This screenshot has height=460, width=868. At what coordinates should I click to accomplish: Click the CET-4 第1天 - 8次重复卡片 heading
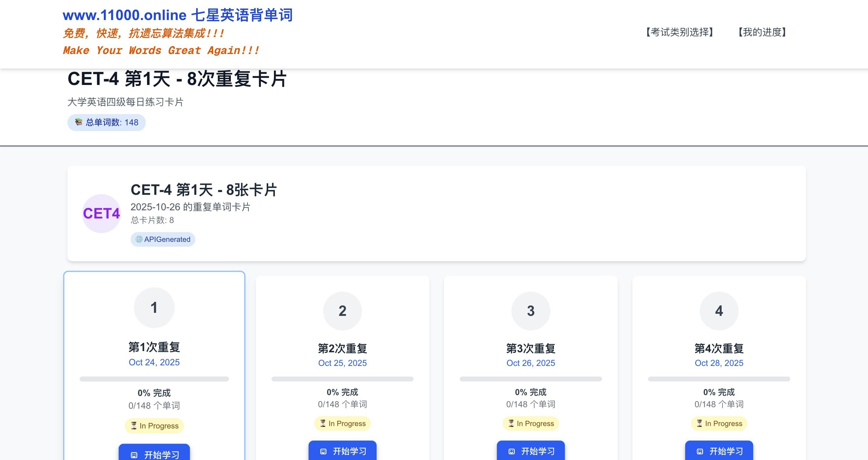pos(177,79)
